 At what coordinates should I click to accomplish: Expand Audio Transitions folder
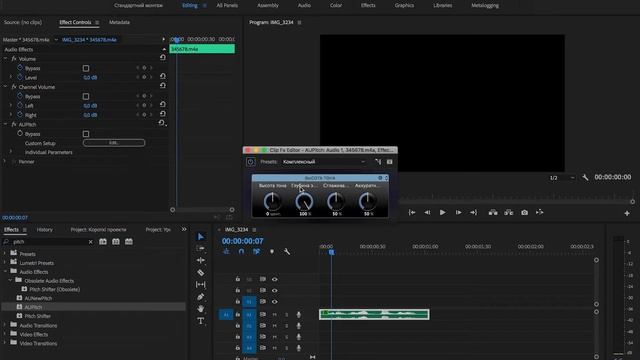point(5,325)
